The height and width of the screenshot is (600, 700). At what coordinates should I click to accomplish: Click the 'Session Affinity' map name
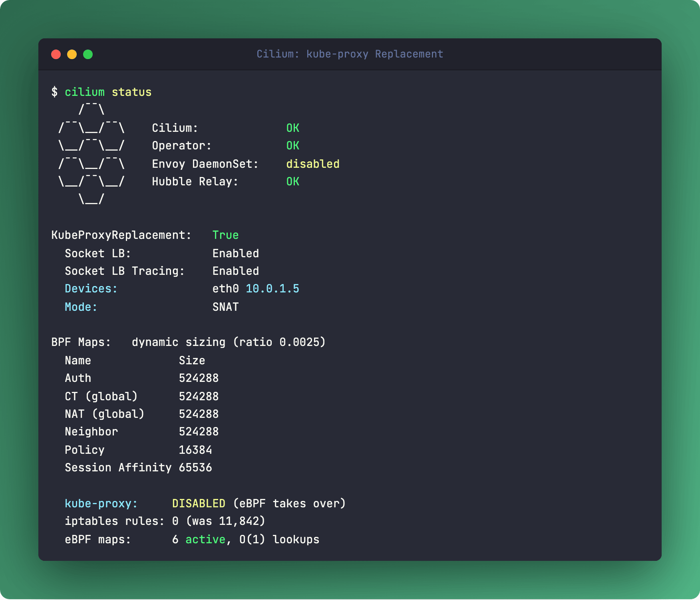(x=118, y=467)
